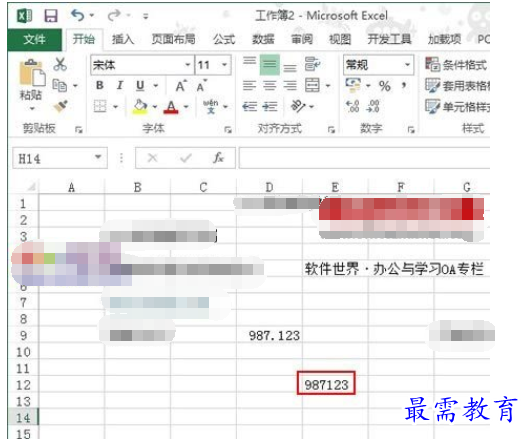Click the H14 name box
526x441 pixels.
coord(60,158)
